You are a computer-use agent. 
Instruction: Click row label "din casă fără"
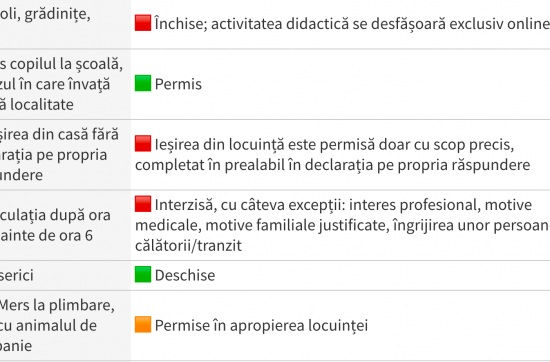pyautogui.click(x=59, y=135)
